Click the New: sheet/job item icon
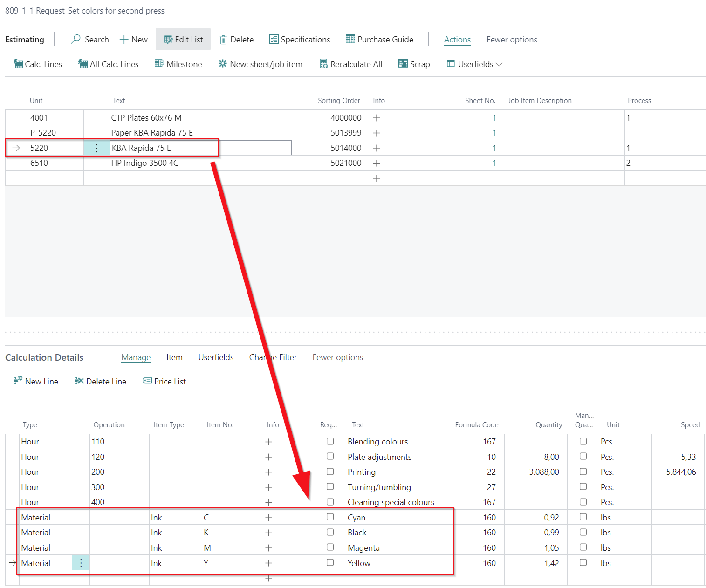Viewport: 706px width, 588px height. coord(223,63)
